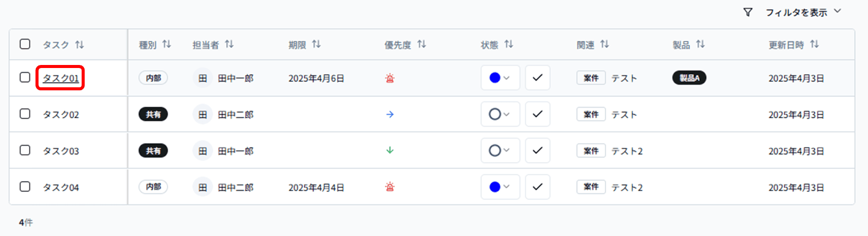
Task: Mark タスク02 complete with checkmark button
Action: [x=537, y=114]
